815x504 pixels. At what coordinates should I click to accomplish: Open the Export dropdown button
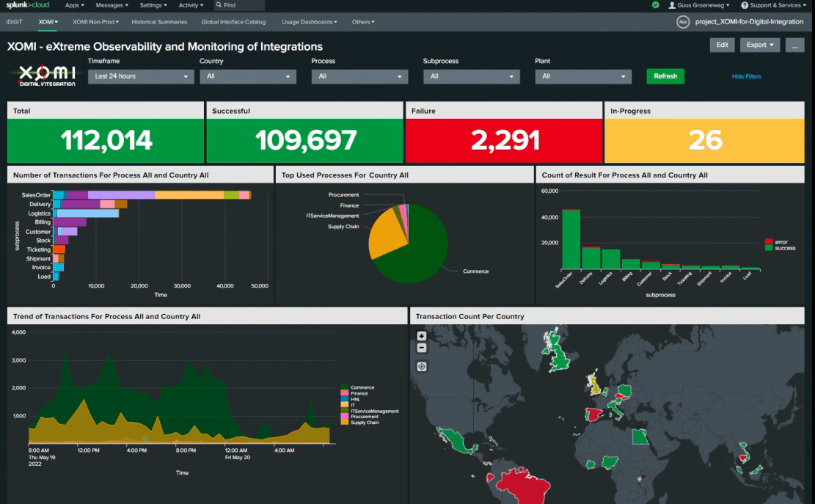[x=760, y=45]
